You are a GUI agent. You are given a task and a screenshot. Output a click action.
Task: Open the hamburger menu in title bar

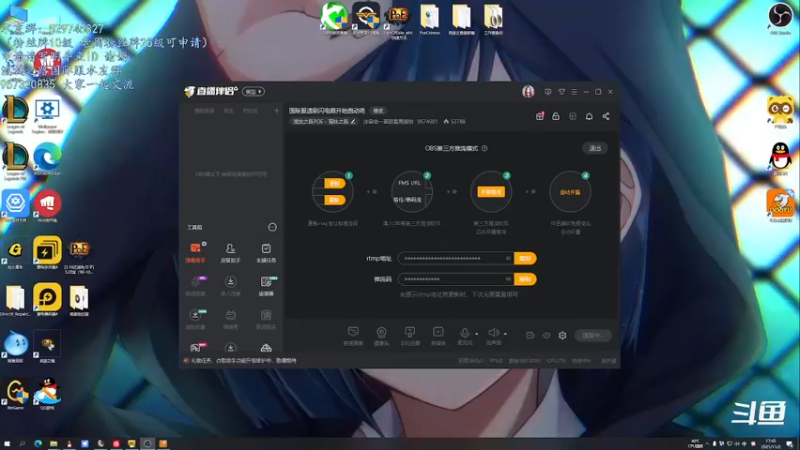tap(574, 92)
